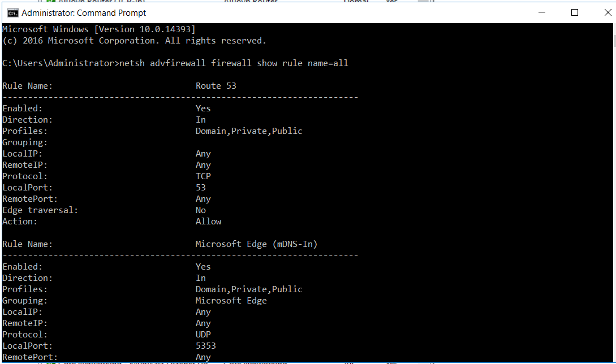
Task: Minimize the Command Prompt window
Action: [x=542, y=12]
